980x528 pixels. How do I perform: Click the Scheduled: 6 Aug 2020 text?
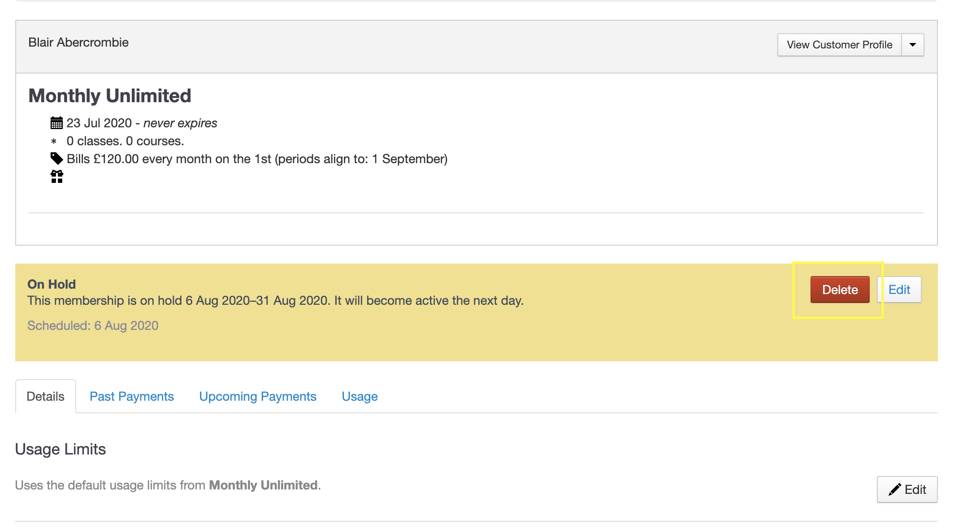coord(93,325)
